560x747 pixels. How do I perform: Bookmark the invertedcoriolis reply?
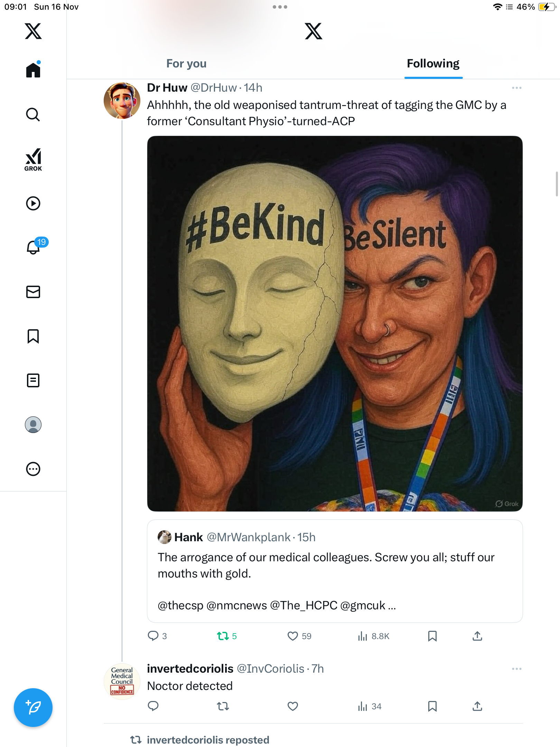(x=432, y=706)
